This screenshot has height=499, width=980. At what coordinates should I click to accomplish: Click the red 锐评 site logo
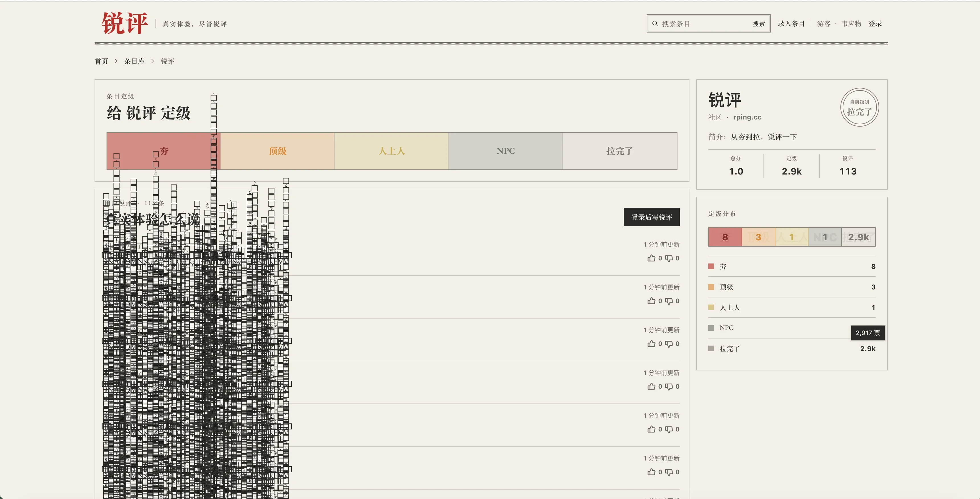click(124, 23)
